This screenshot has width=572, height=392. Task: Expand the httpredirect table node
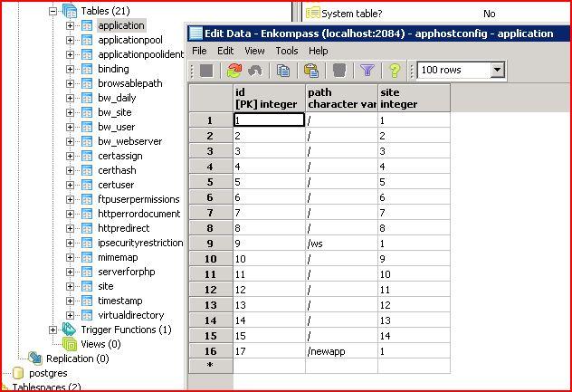click(70, 228)
